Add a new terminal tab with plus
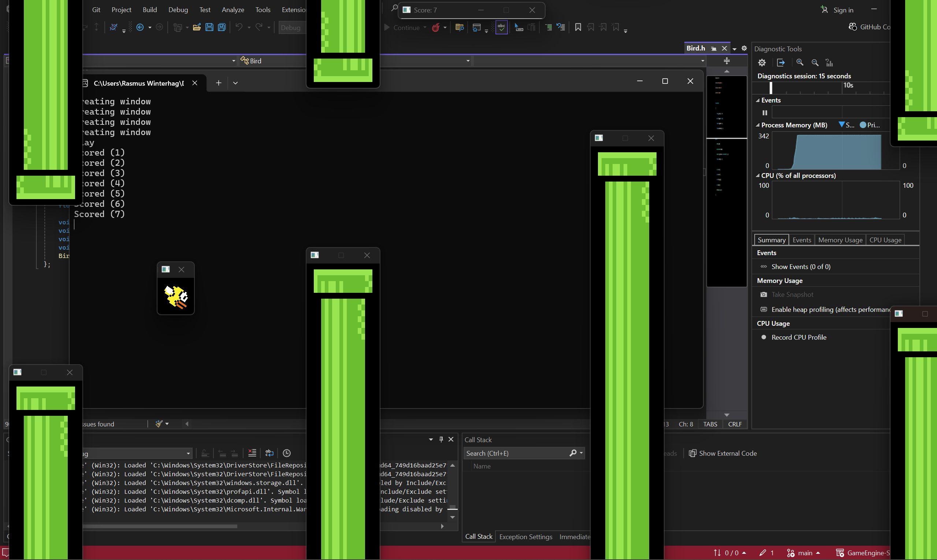This screenshot has width=937, height=560. pos(219,83)
